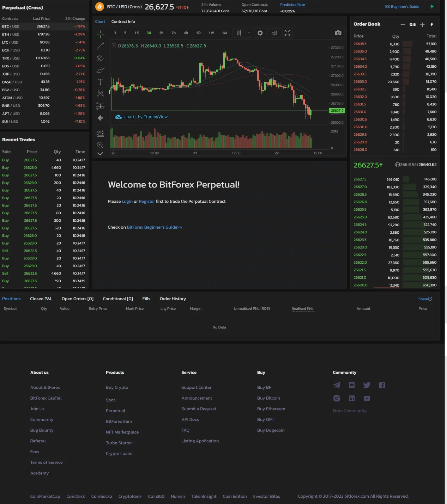Take a chart snapshot with camera icon
Screen dimensions: 447x504
click(338, 33)
